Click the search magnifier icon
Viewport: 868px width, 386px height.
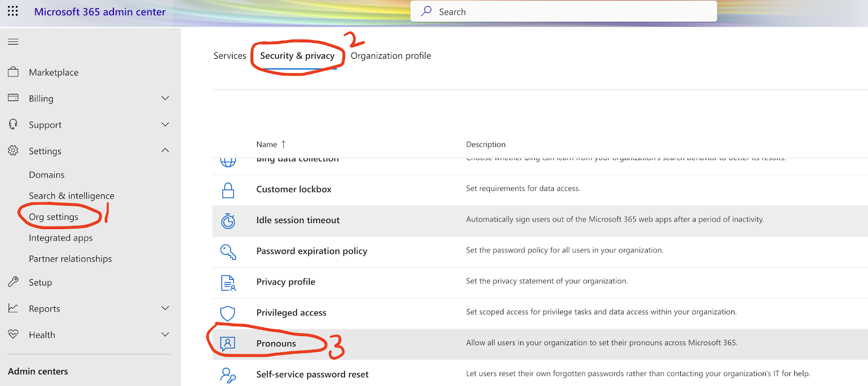tap(426, 11)
